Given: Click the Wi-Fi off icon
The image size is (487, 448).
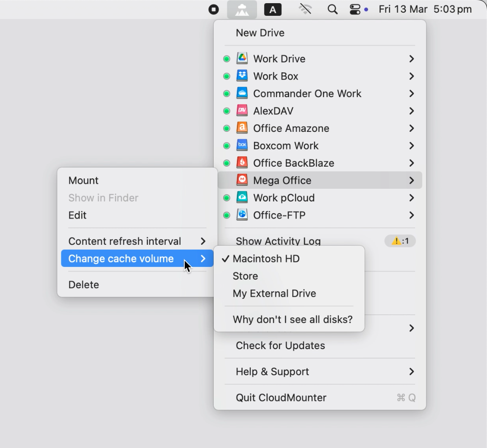Looking at the screenshot, I should 305,9.
